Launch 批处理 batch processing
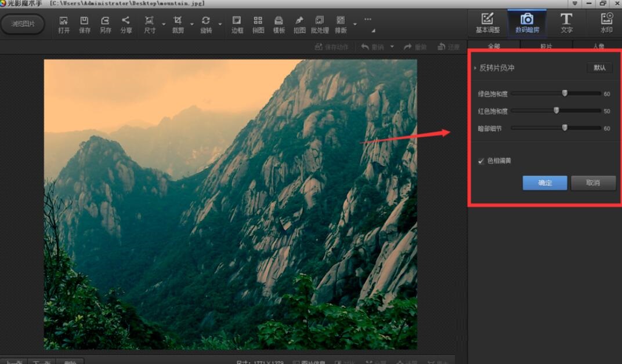 pyautogui.click(x=320, y=24)
